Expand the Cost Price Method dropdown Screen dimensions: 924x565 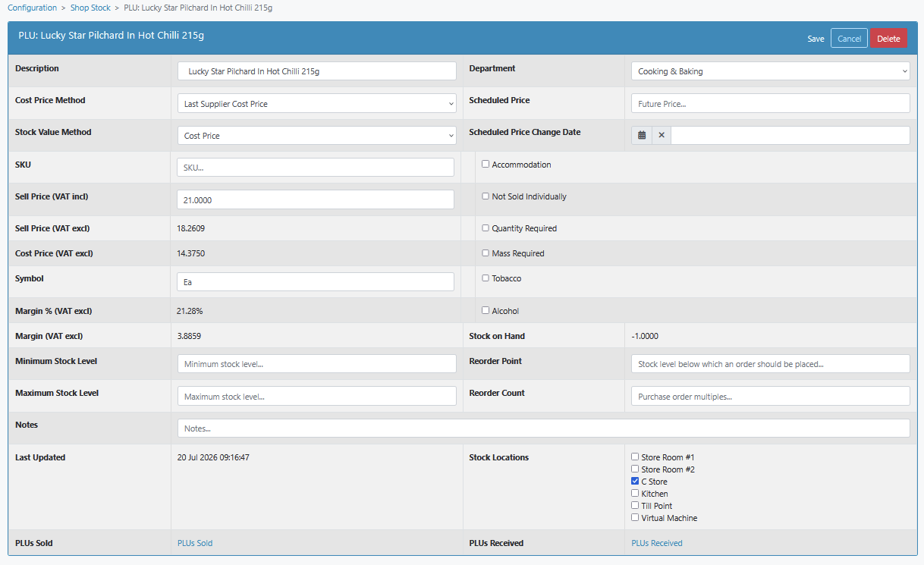click(x=317, y=103)
